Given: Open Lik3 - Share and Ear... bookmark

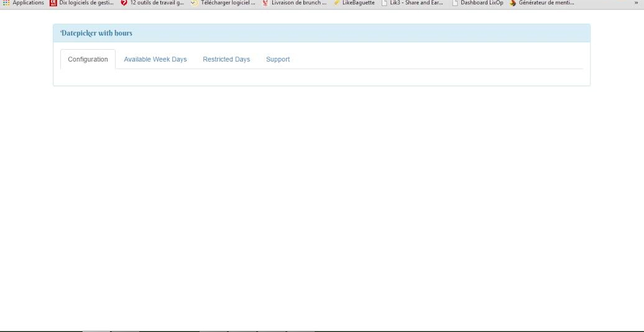Looking at the screenshot, I should pos(412,3).
